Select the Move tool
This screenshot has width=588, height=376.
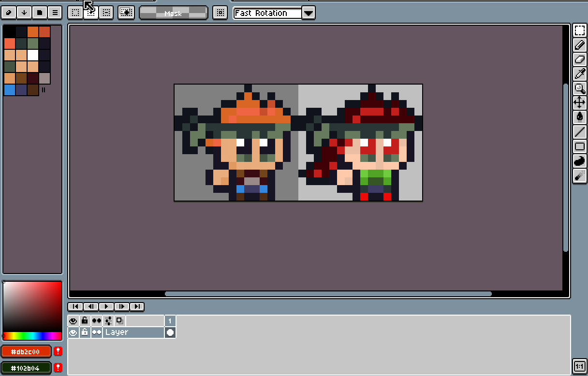pos(579,102)
